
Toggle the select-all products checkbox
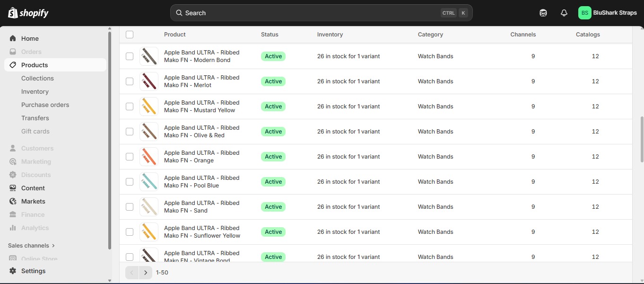(x=130, y=35)
